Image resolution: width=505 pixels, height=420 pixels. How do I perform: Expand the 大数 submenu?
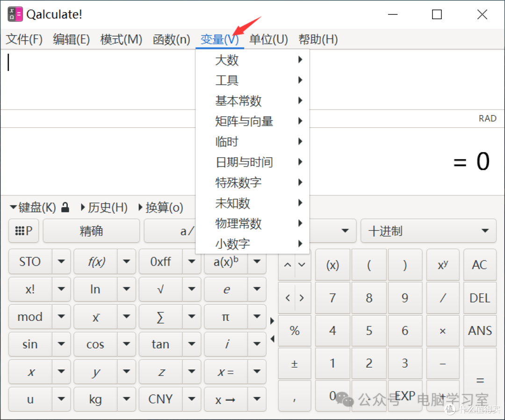pyautogui.click(x=252, y=60)
